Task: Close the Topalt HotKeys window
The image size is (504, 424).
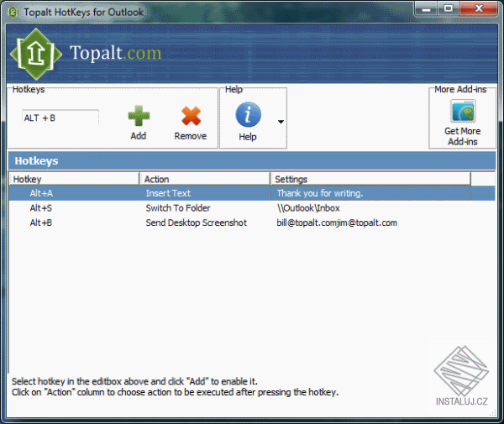Action: (x=479, y=8)
